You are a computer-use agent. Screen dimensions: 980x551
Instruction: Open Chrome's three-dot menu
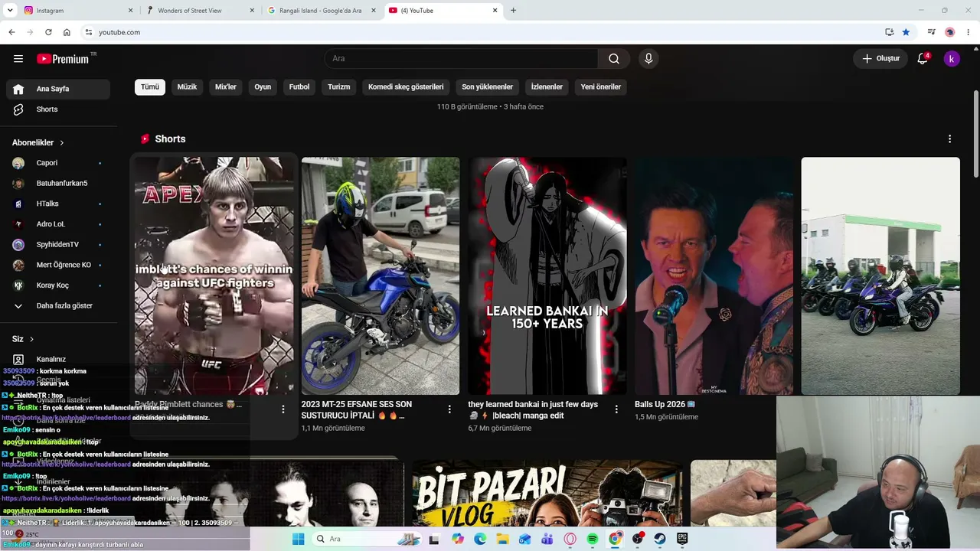[x=969, y=32]
